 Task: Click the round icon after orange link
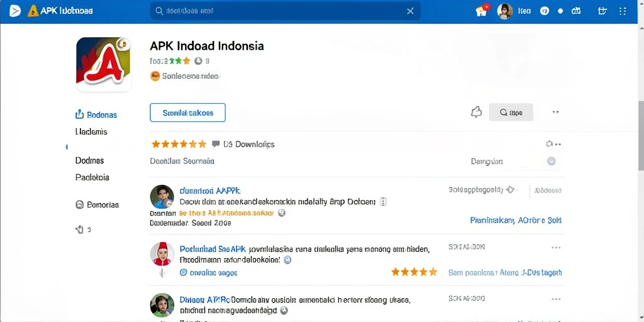tap(281, 213)
